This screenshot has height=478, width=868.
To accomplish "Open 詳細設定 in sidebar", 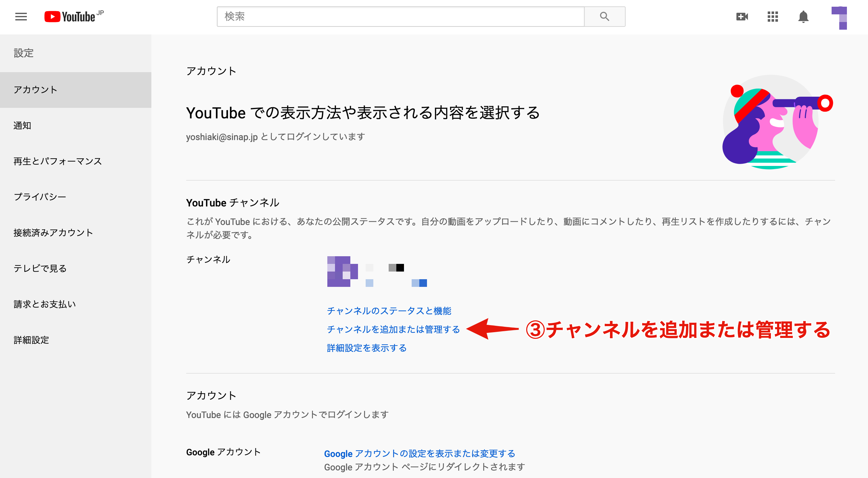I will pyautogui.click(x=75, y=340).
